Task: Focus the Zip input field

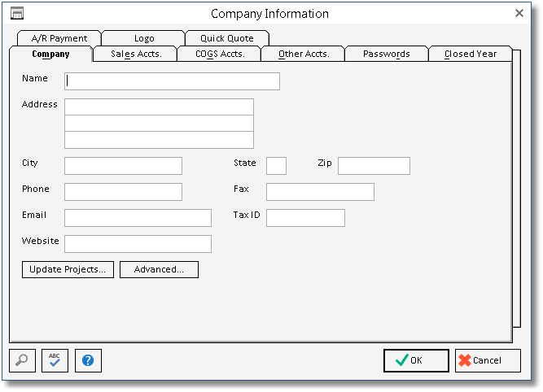Action: pos(374,166)
